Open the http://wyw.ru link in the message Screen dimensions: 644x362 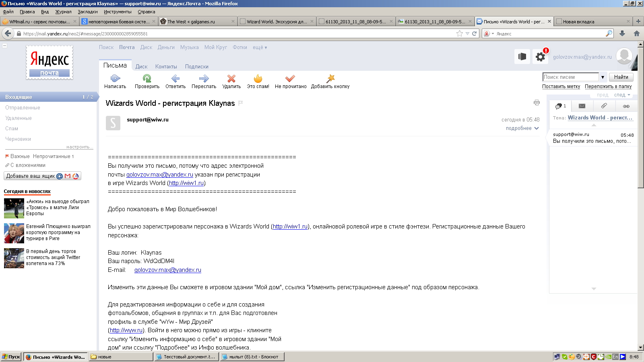126,330
